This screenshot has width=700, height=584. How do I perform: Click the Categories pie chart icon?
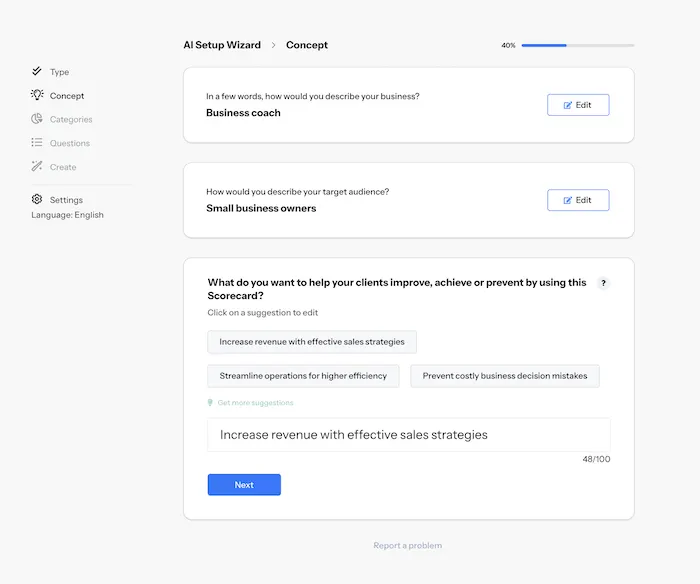point(37,119)
